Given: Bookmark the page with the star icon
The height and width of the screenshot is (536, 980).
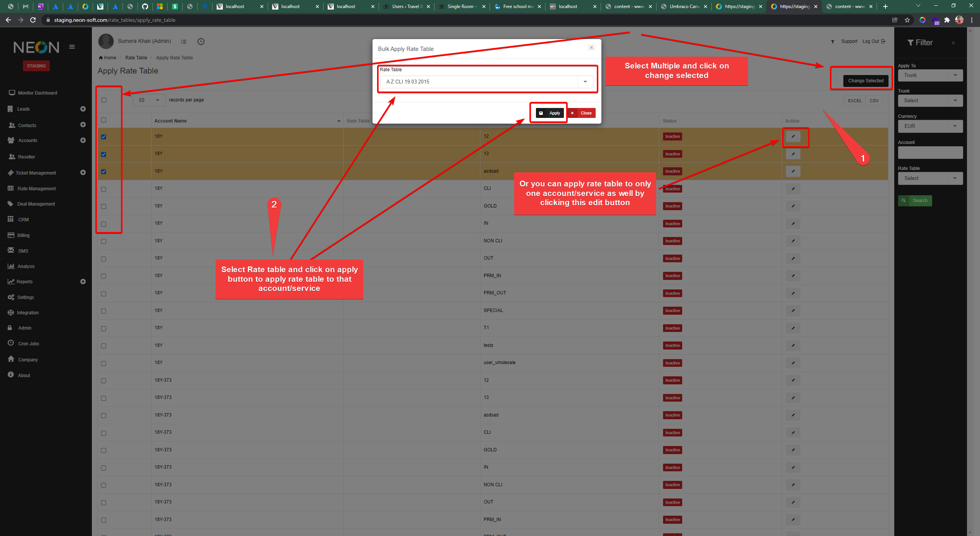Looking at the screenshot, I should click(x=907, y=20).
